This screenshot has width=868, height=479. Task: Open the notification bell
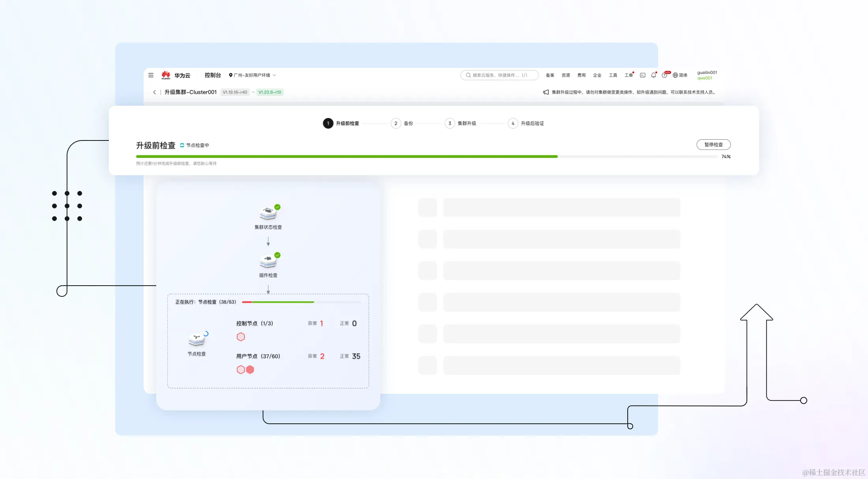tap(653, 75)
